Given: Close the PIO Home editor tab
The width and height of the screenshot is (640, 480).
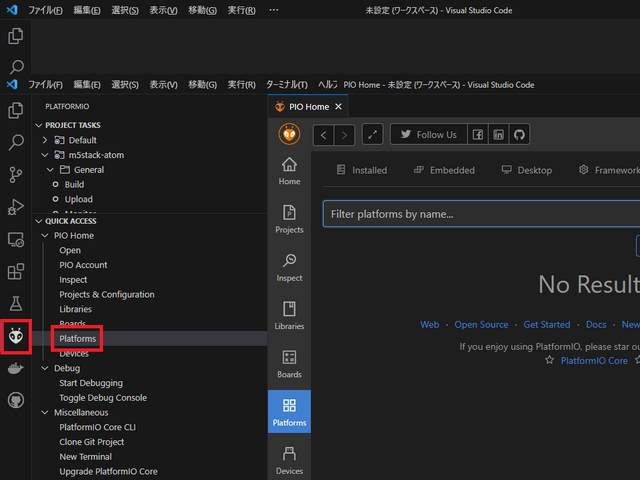Looking at the screenshot, I should coord(338,107).
